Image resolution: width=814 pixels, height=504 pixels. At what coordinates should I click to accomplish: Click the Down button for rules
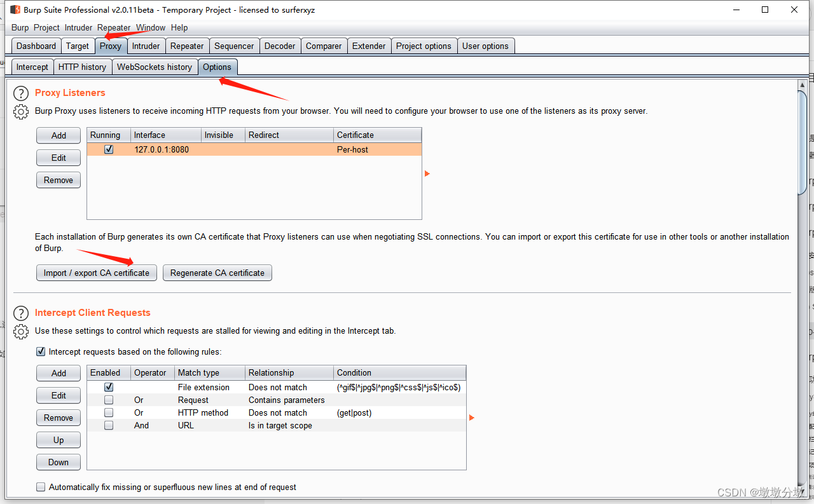point(59,462)
